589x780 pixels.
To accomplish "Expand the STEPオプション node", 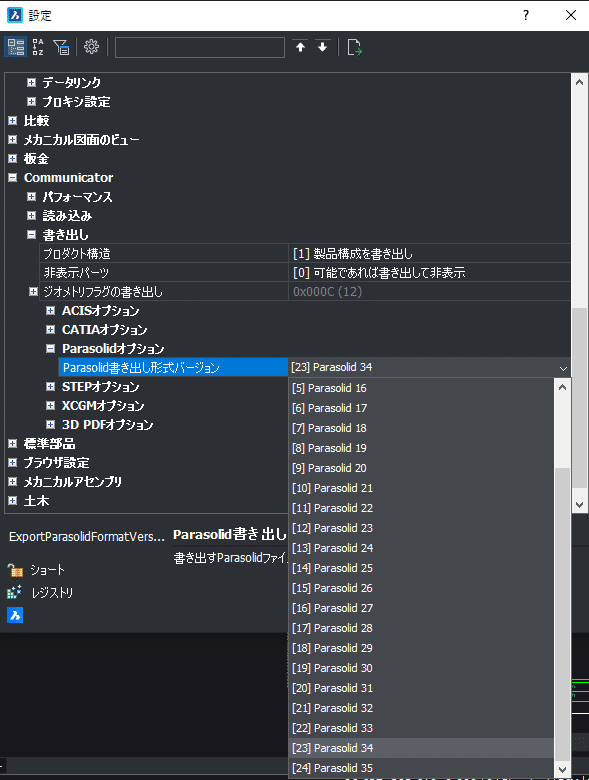I will 50,387.
